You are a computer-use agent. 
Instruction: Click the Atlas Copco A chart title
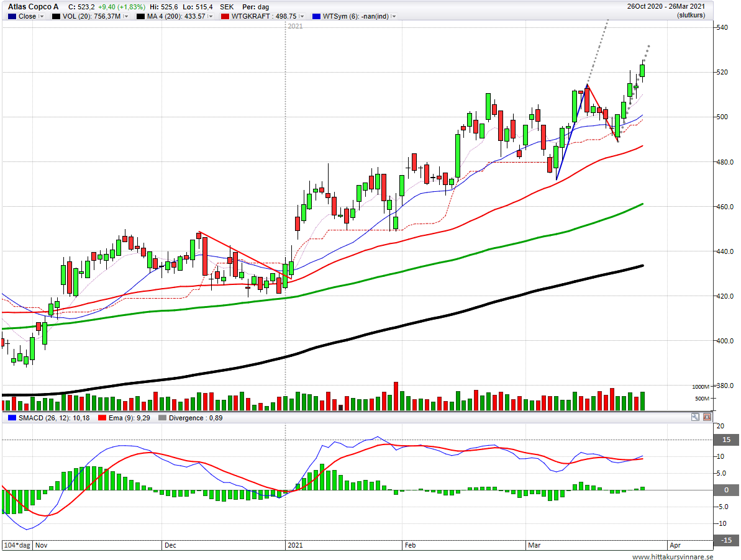click(x=33, y=7)
